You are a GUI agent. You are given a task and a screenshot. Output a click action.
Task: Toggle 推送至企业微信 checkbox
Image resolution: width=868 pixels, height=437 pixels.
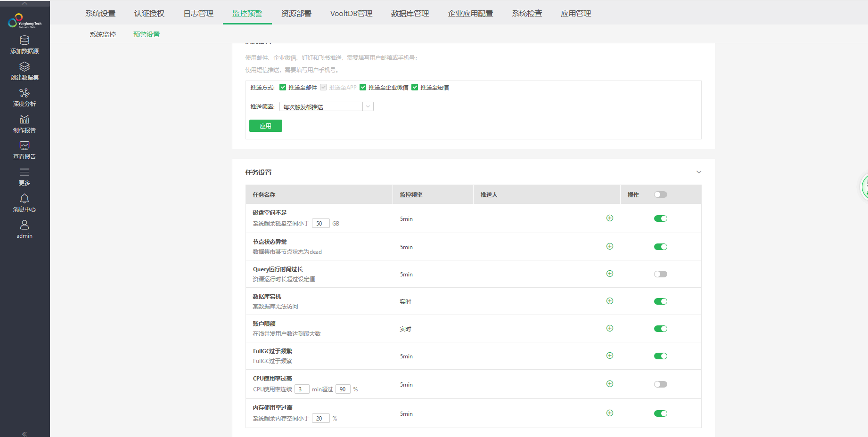(x=363, y=87)
